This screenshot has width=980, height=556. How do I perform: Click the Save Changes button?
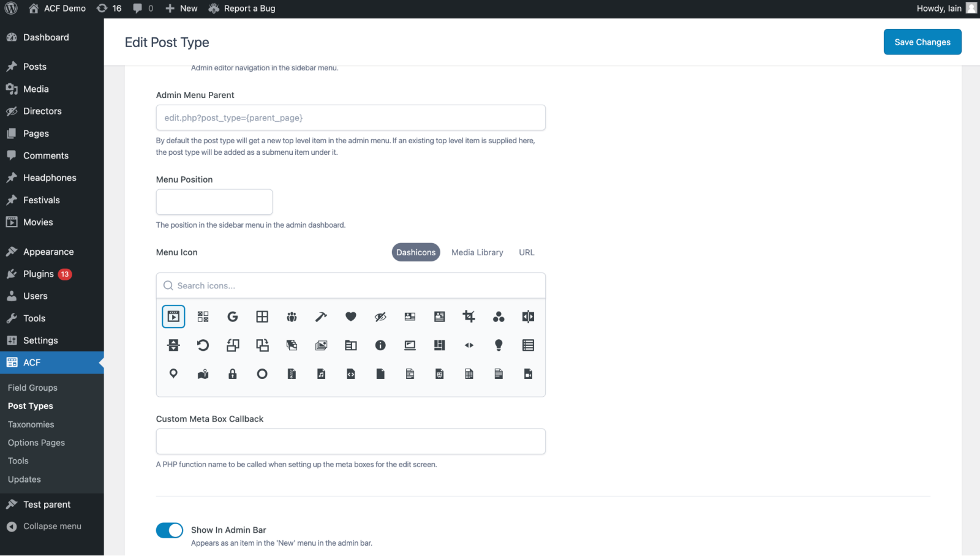(x=922, y=42)
